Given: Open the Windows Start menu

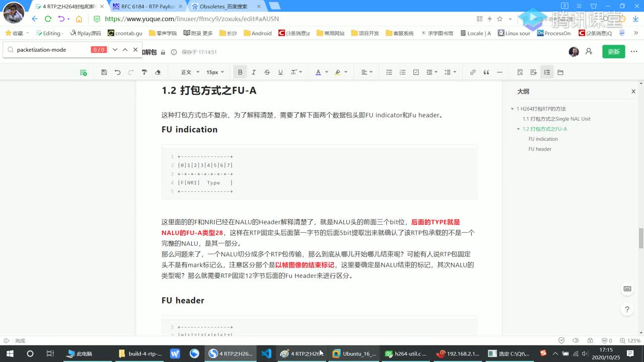Looking at the screenshot, I should [x=10, y=353].
